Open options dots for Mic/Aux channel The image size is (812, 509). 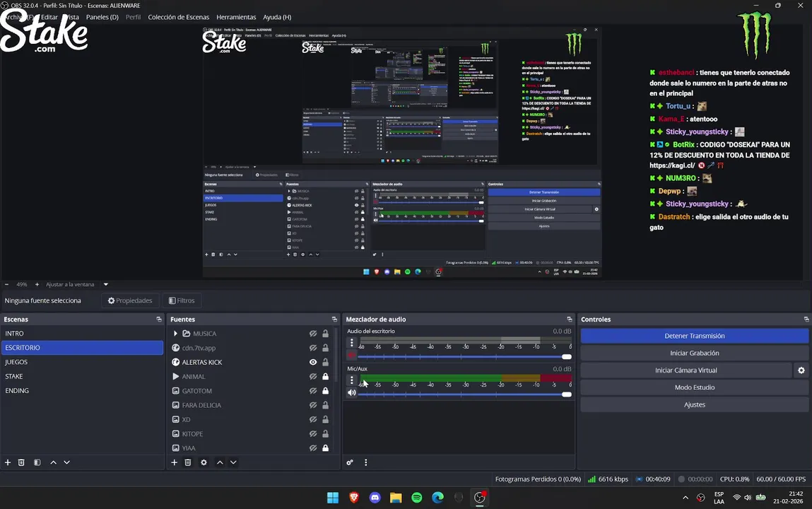point(352,380)
